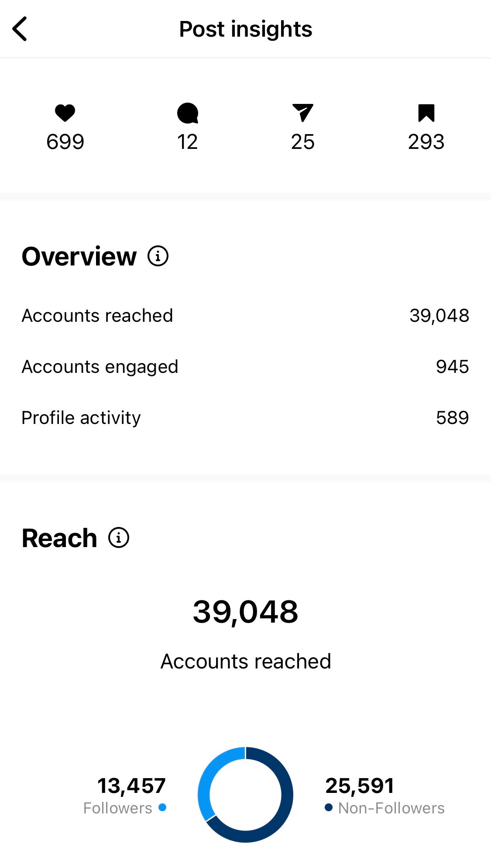Click the 25,591 Non-Followers value

tap(359, 785)
